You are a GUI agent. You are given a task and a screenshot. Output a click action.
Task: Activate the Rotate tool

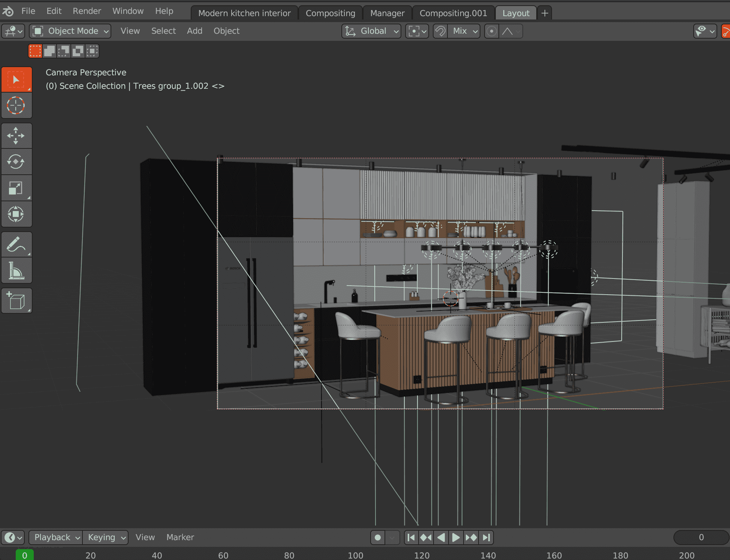[16, 162]
